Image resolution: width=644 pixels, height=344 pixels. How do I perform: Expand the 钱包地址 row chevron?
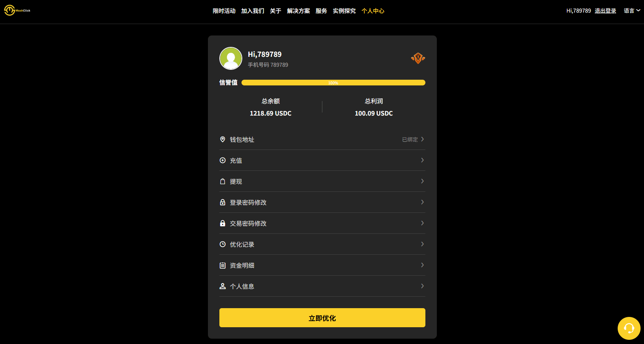coord(422,139)
